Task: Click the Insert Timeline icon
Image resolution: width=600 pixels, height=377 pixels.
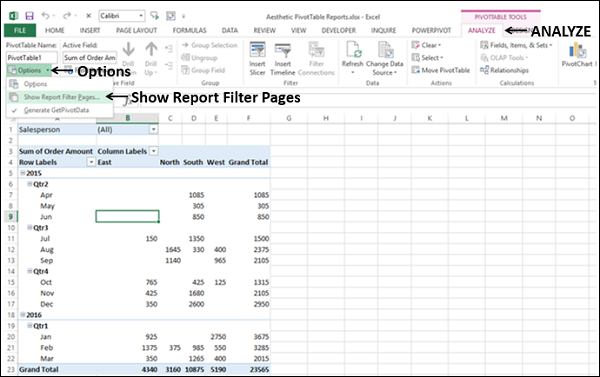Action: pos(283,50)
